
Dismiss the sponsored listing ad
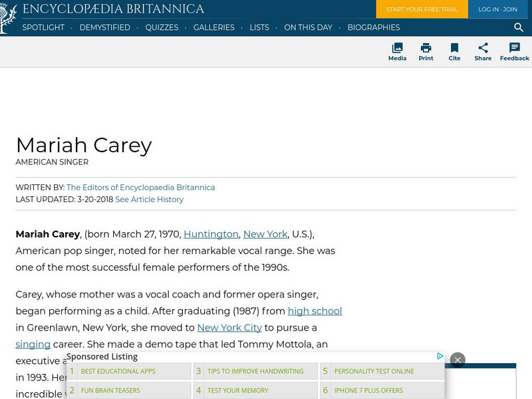(x=458, y=360)
